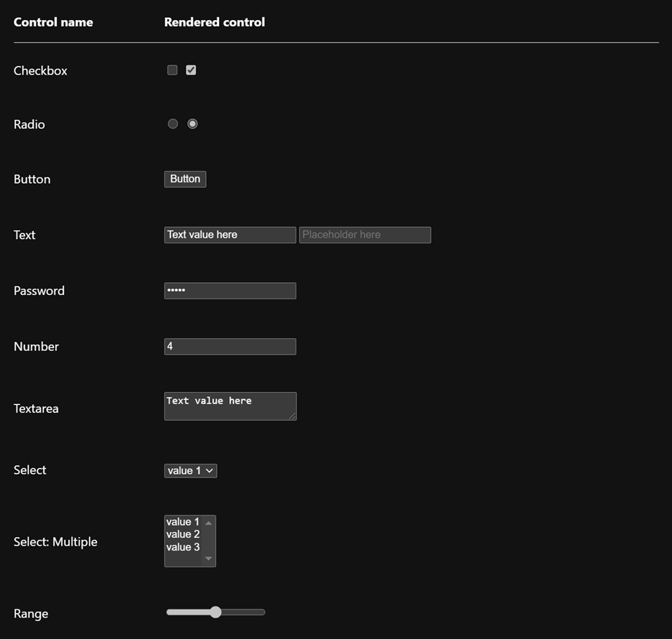Click the selected right radio button
Screen dimensions: 672x639
point(192,123)
